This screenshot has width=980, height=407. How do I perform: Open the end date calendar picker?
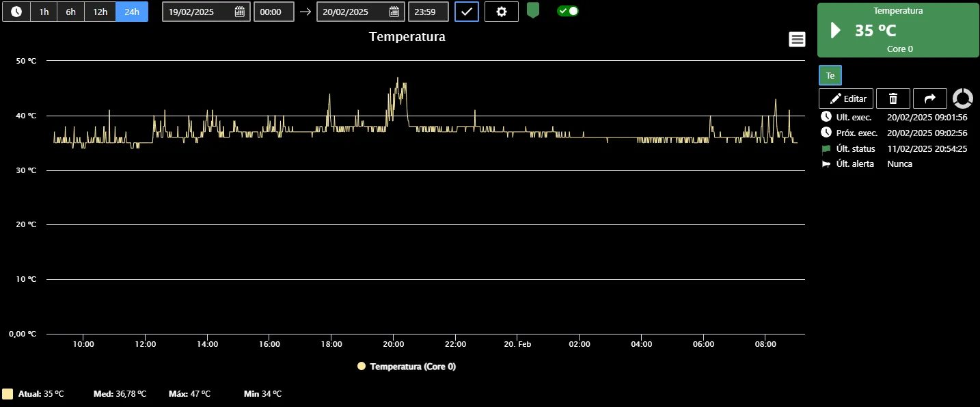coord(394,12)
